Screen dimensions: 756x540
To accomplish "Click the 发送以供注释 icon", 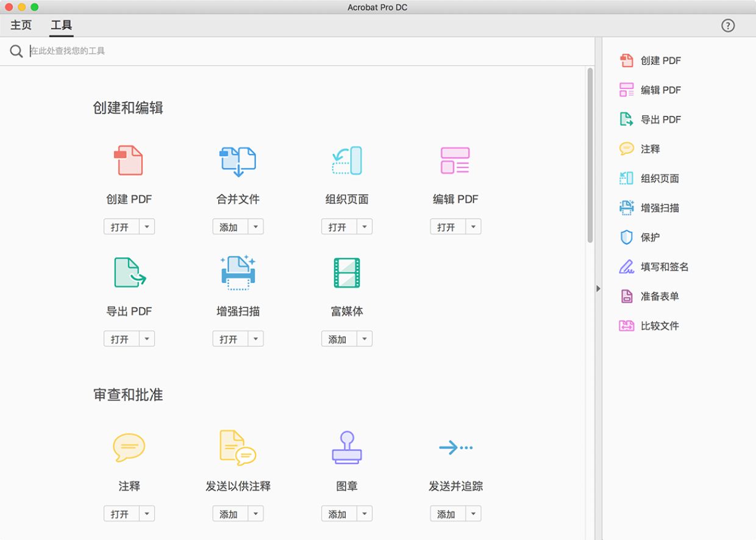I will (238, 447).
